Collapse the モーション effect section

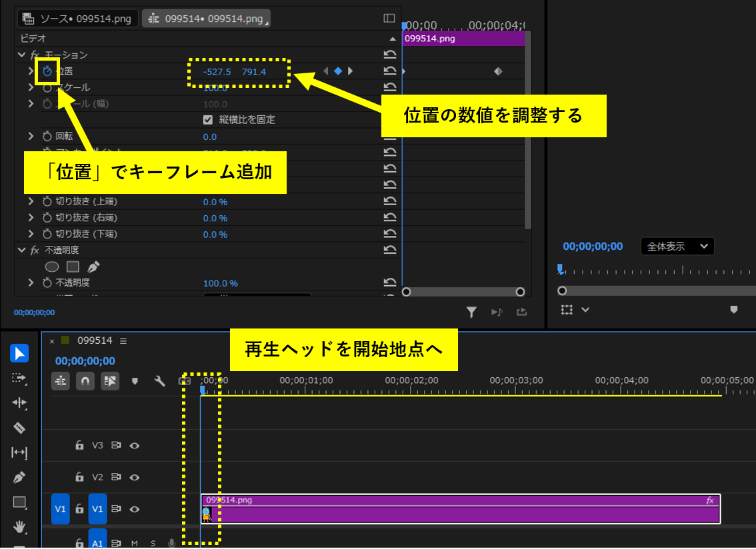21,54
